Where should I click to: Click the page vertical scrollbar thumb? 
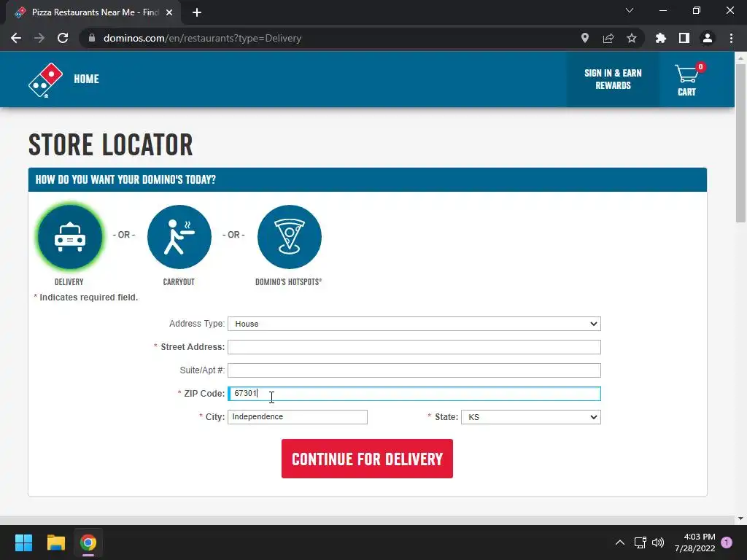pyautogui.click(x=740, y=143)
